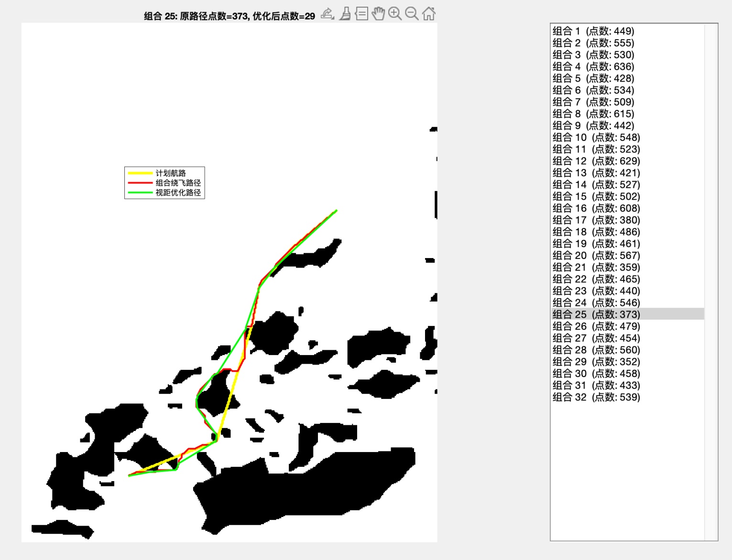Click 计划航路 legend label
Screen dimensions: 732x560
tap(171, 173)
